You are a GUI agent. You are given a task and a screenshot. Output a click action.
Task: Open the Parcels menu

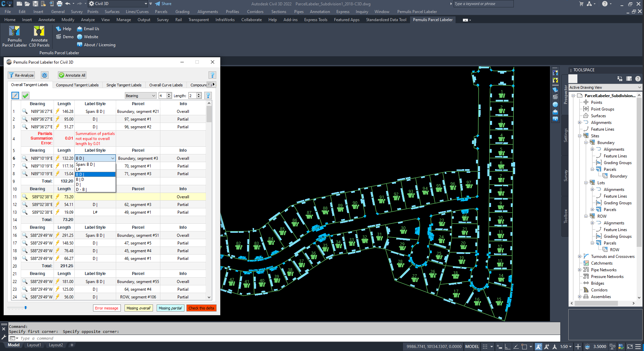pyautogui.click(x=161, y=12)
